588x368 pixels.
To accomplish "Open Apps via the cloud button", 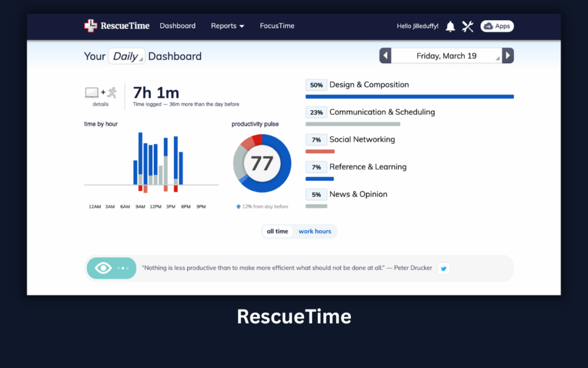I will click(x=496, y=26).
